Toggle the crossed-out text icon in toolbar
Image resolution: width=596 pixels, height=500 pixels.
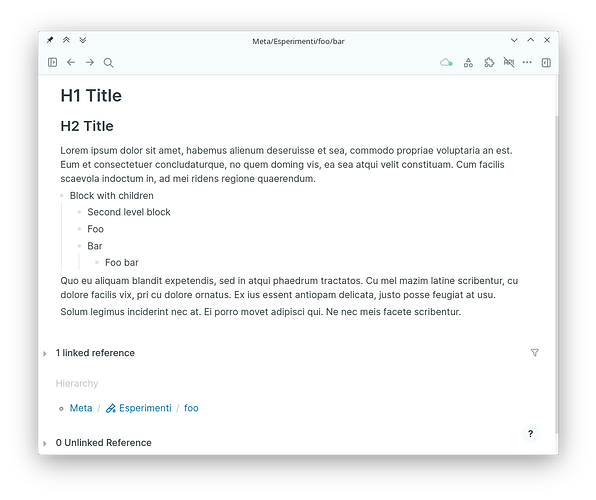(509, 62)
